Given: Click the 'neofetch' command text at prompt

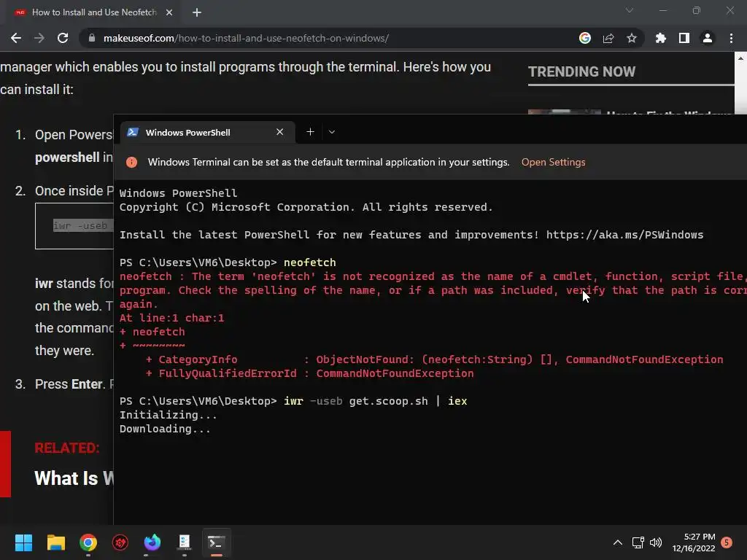Looking at the screenshot, I should click(x=309, y=262).
